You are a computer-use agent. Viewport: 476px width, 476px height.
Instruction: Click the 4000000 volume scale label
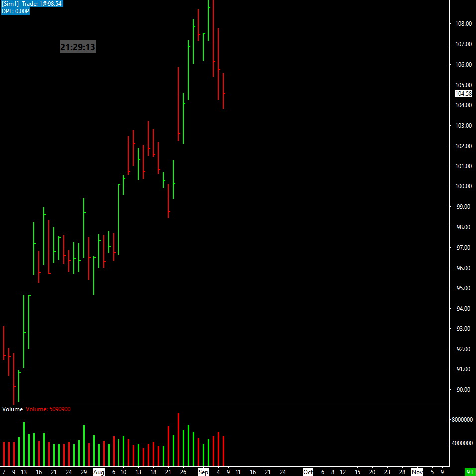[462, 443]
